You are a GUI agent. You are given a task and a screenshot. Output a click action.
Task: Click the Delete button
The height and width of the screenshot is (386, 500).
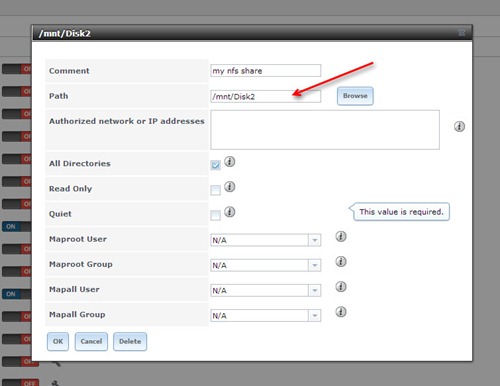(x=130, y=341)
